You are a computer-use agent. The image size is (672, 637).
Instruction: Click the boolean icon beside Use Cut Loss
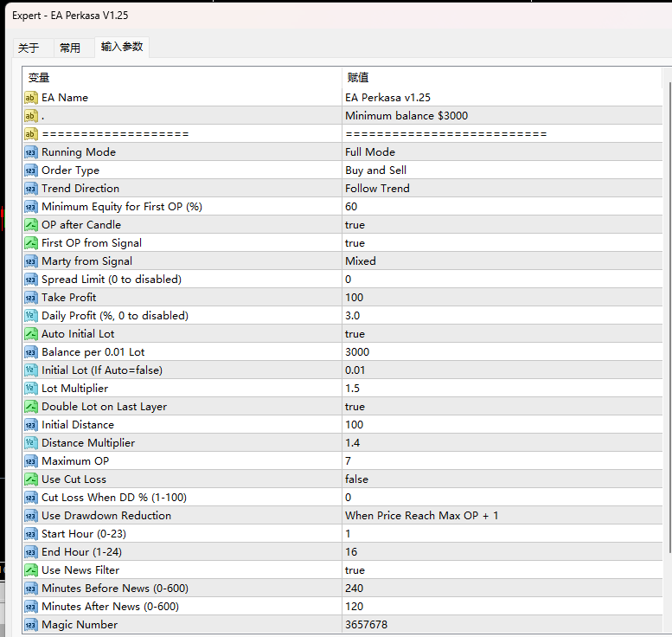tap(31, 479)
